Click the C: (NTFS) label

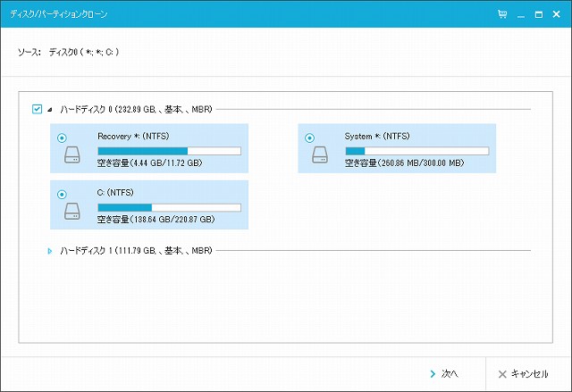[115, 192]
